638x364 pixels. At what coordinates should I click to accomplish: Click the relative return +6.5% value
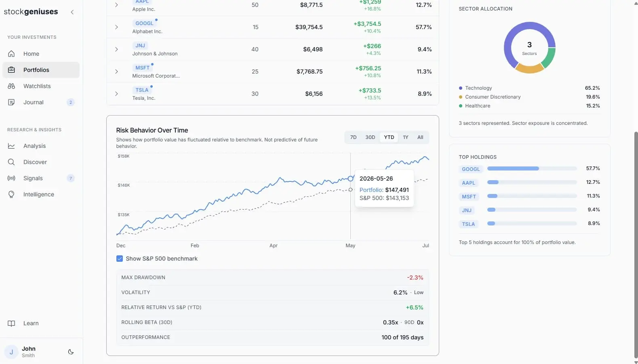point(415,307)
